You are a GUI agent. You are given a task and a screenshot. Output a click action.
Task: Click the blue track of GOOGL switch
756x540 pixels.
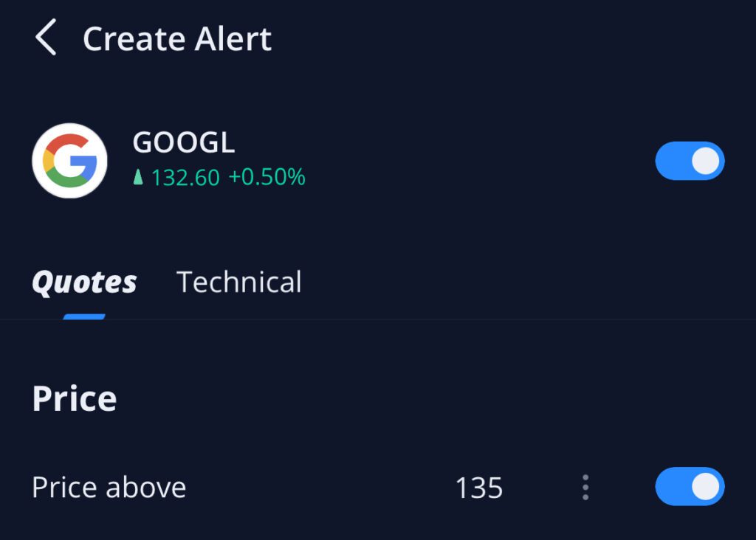[670, 161]
